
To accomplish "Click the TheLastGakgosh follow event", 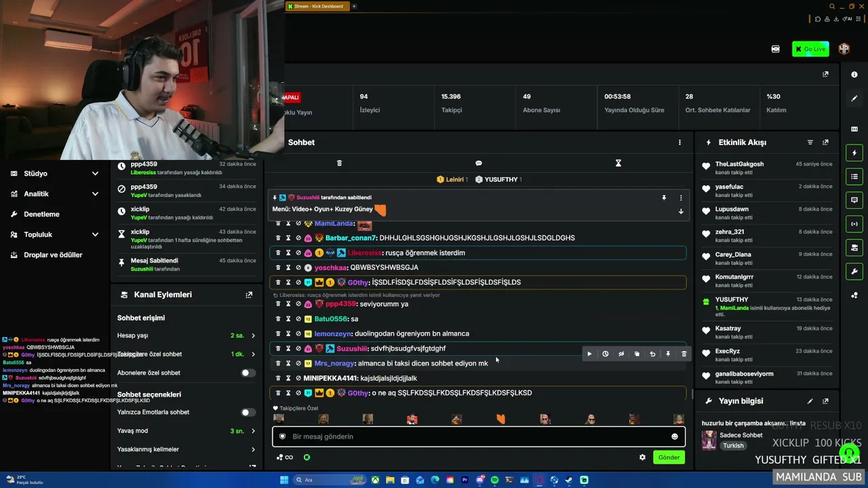I will [x=768, y=168].
